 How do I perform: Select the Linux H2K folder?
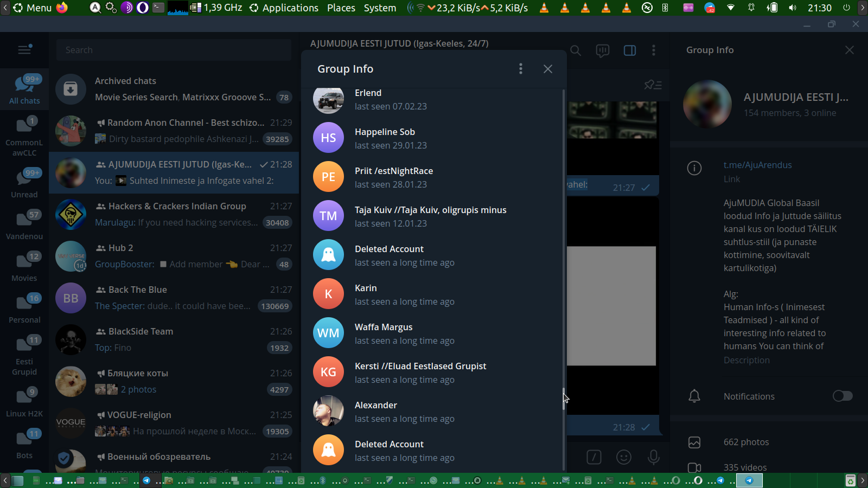pos(24,402)
